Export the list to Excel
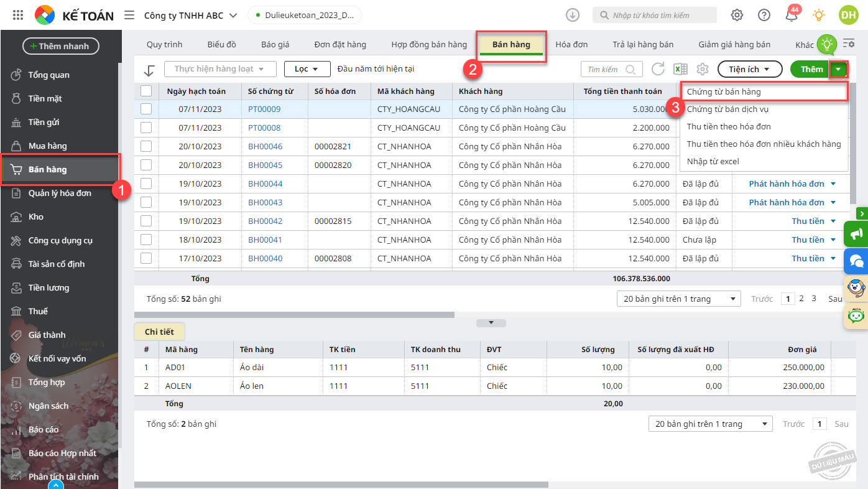The image size is (868, 489). [680, 69]
